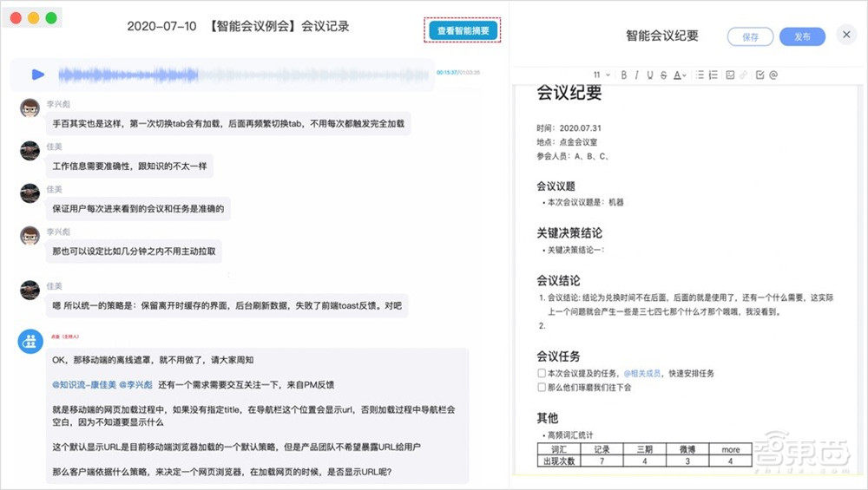Click the 三期 table cell
The height and width of the screenshot is (490, 868).
pyautogui.click(x=644, y=449)
